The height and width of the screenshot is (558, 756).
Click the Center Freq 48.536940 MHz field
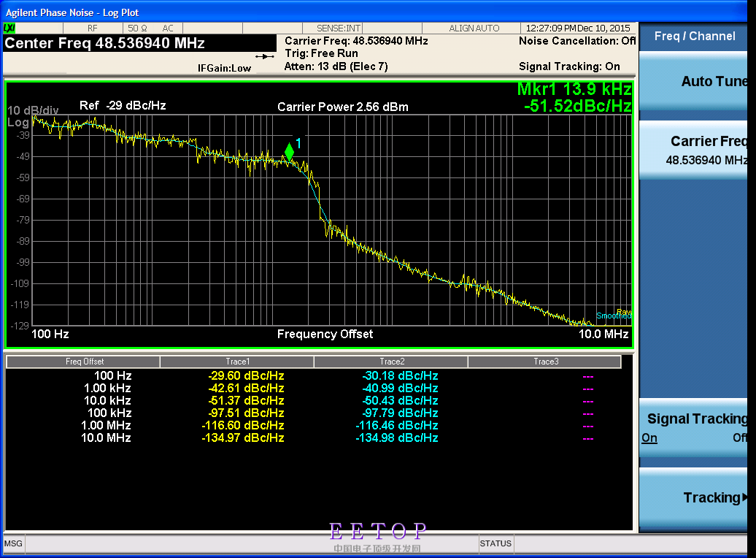[x=105, y=43]
